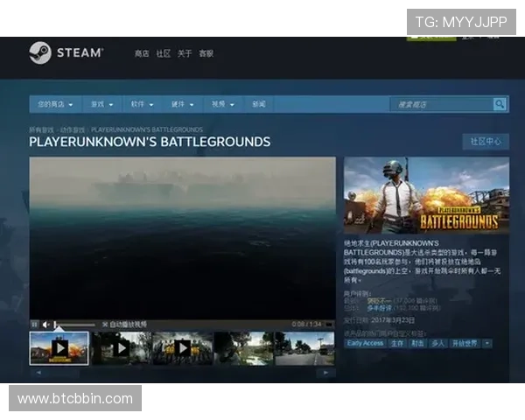
Task: Adjust the video volume slider
Action: 74,325
